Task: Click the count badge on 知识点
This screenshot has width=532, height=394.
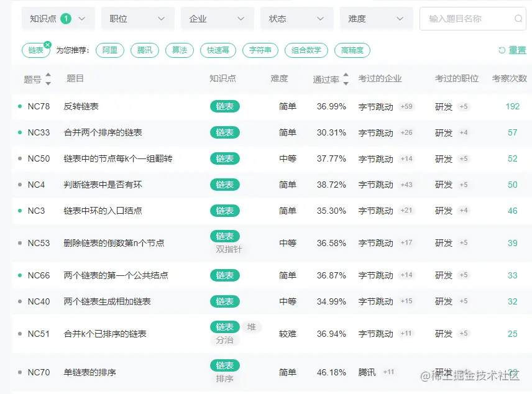Action: [66, 19]
